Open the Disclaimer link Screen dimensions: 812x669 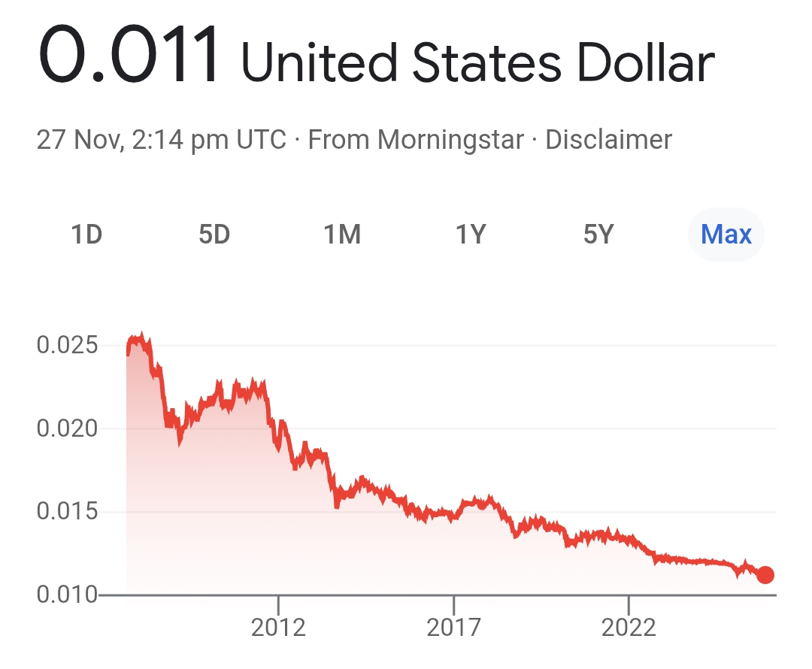(608, 140)
